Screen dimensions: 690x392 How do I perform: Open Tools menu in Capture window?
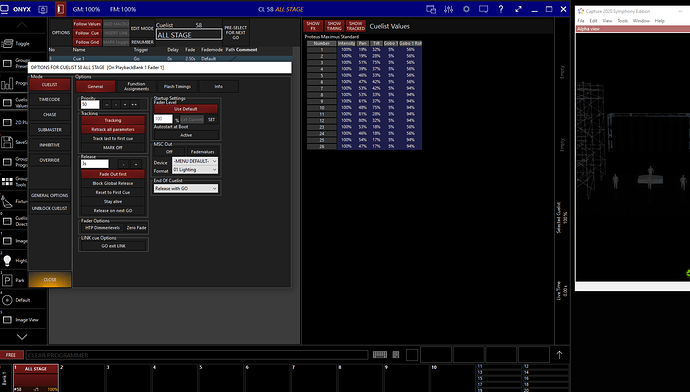622,21
